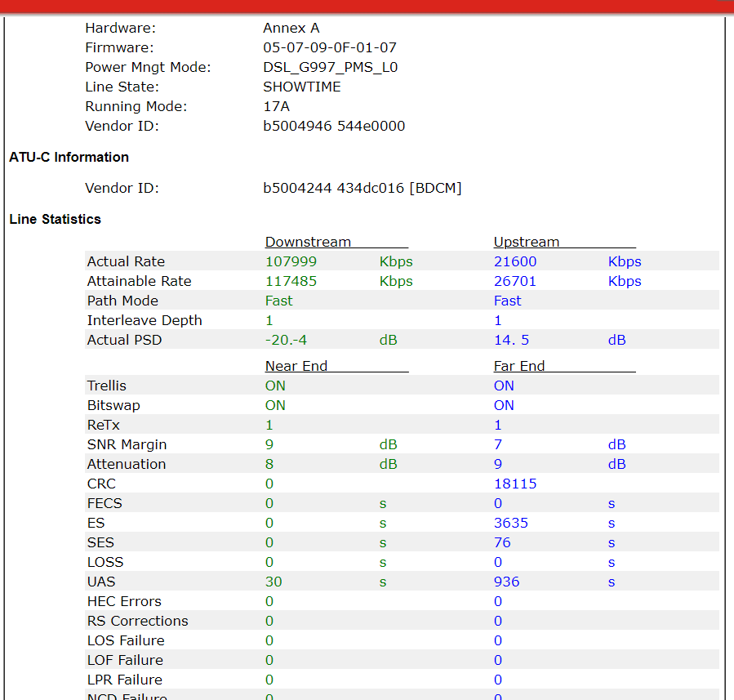The height and width of the screenshot is (700, 734).
Task: Click the "Power Mngt Mode:" label
Action: point(148,68)
